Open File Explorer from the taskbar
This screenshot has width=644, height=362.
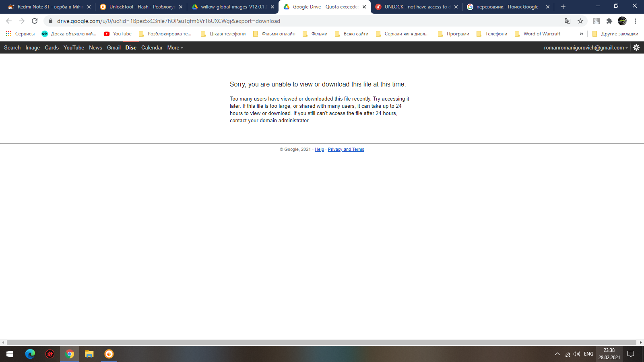tap(89, 354)
